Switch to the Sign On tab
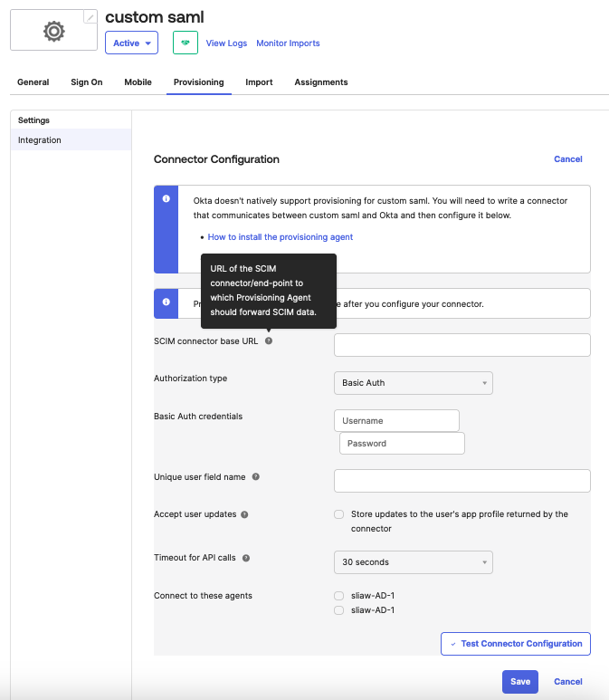 pos(87,82)
